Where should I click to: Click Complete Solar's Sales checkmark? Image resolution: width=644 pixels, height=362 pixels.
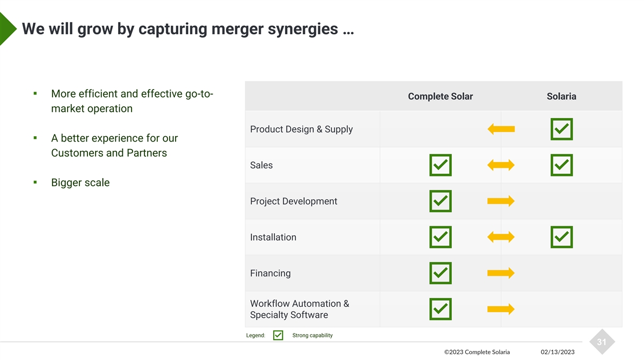440,165
